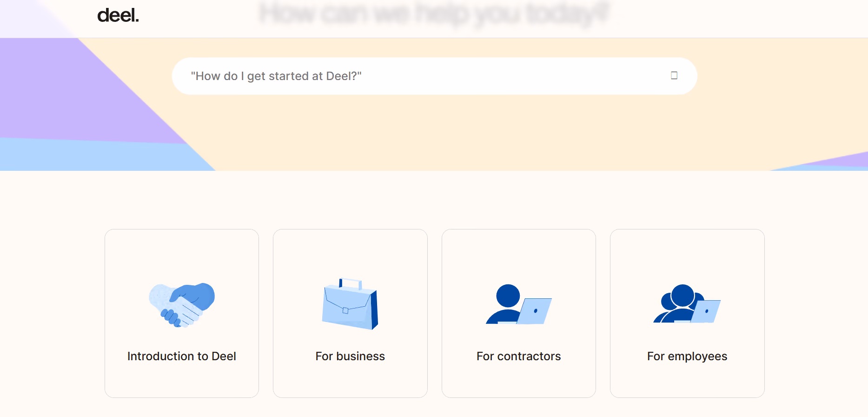Click the single person with laptop icon

click(x=519, y=304)
